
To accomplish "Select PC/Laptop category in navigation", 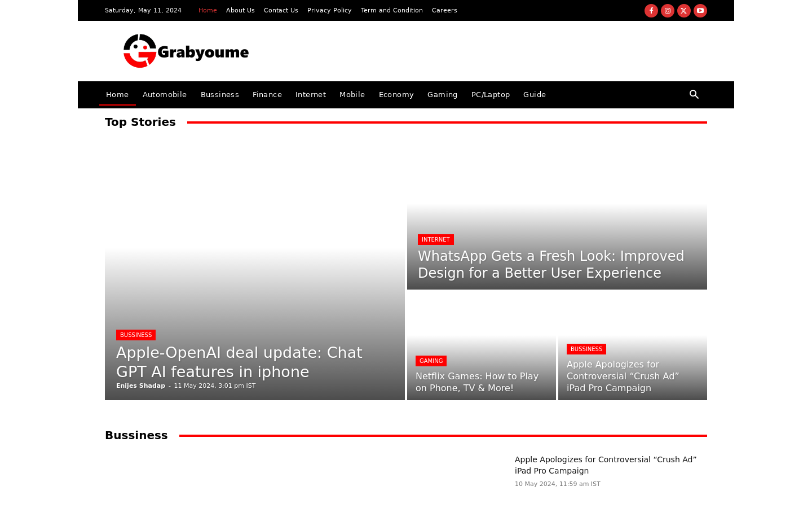I will click(491, 94).
